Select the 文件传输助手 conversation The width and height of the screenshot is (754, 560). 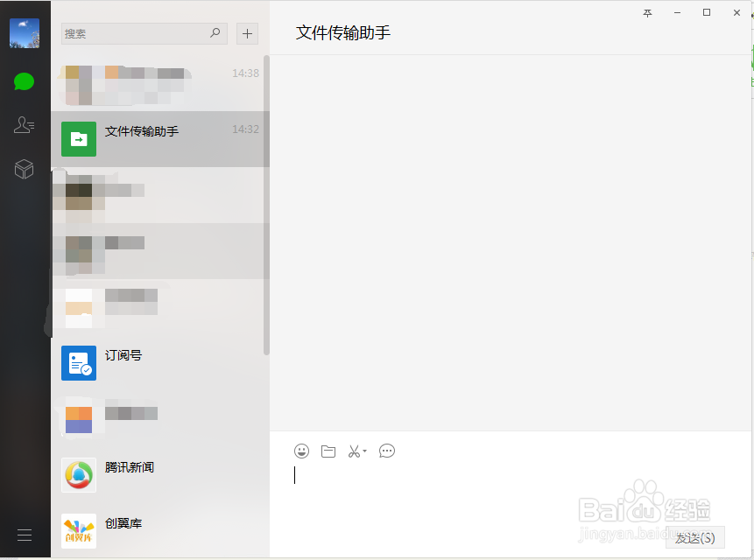pyautogui.click(x=158, y=139)
